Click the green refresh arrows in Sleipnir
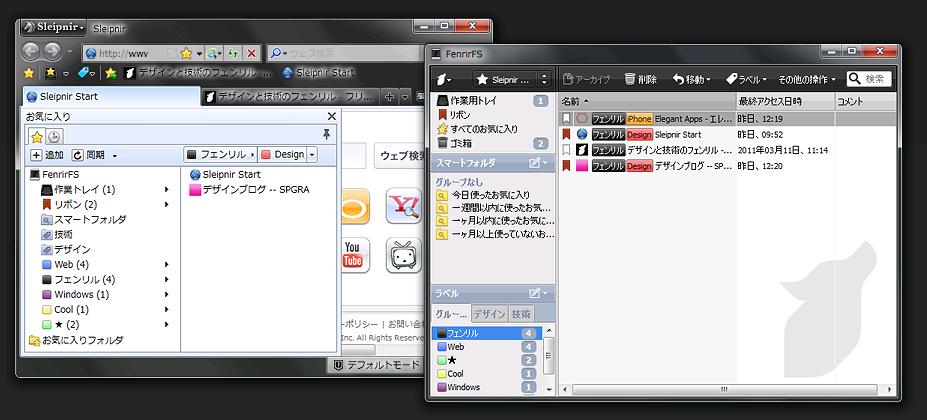The height and width of the screenshot is (420, 927). click(233, 53)
